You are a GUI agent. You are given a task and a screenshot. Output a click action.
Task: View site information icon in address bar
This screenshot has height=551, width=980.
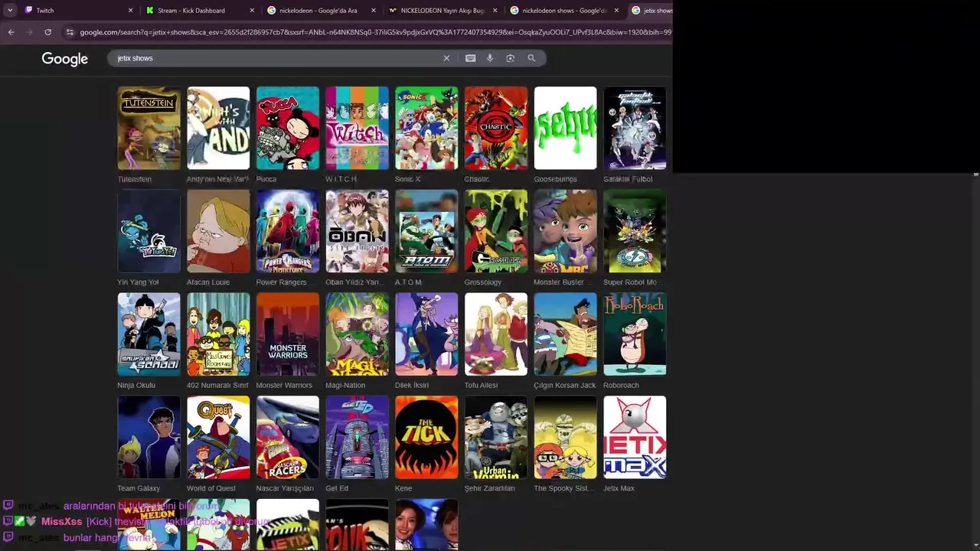click(x=70, y=32)
